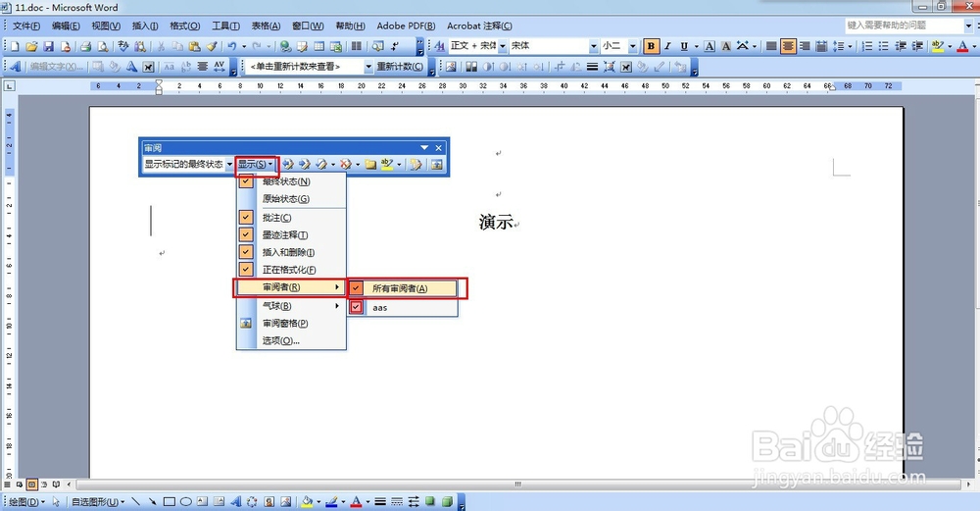Open the 视图 menu
980x511 pixels.
[x=106, y=26]
